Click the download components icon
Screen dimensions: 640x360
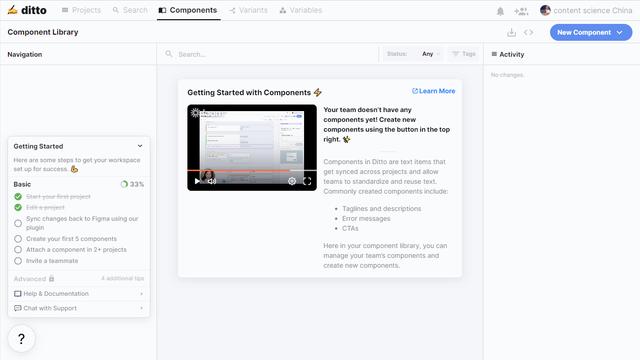(511, 32)
